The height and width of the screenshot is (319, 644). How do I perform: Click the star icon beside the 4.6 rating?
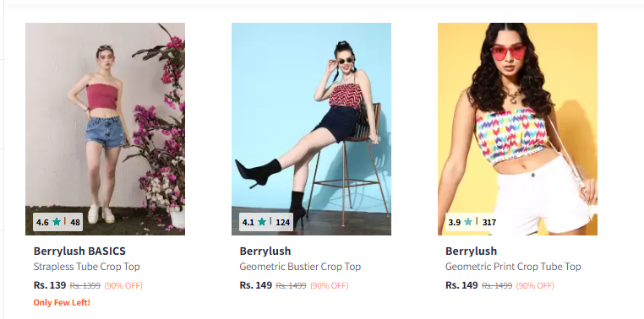pos(57,222)
